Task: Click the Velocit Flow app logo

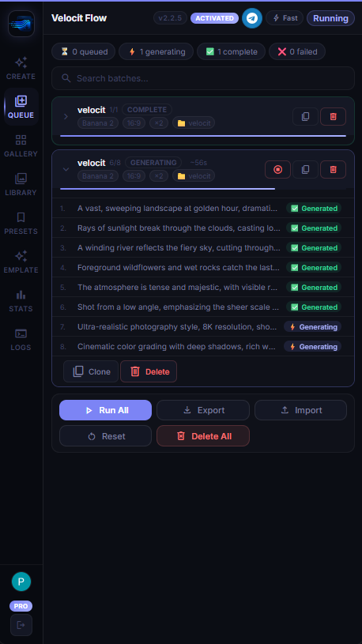Action: click(x=21, y=24)
